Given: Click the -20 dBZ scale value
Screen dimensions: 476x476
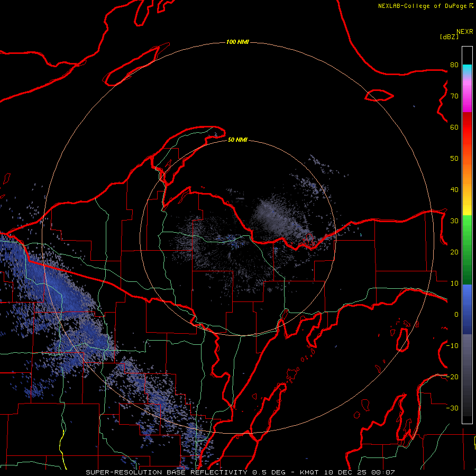Looking at the screenshot, I should 452,377.
